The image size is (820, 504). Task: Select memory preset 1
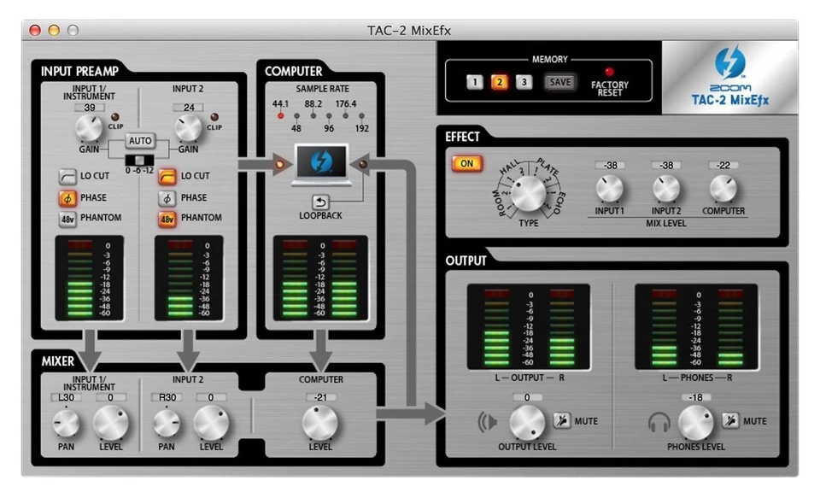[473, 82]
